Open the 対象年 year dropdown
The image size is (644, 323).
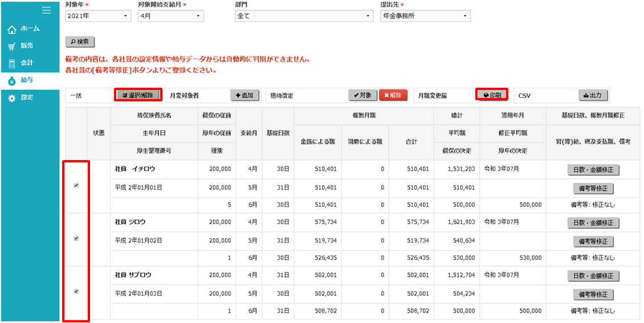(x=98, y=16)
